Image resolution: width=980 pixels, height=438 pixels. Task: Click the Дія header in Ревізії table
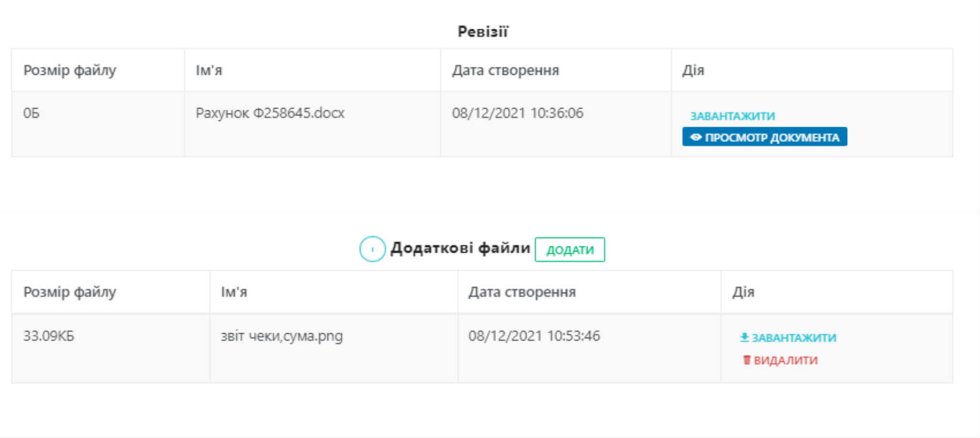click(693, 71)
